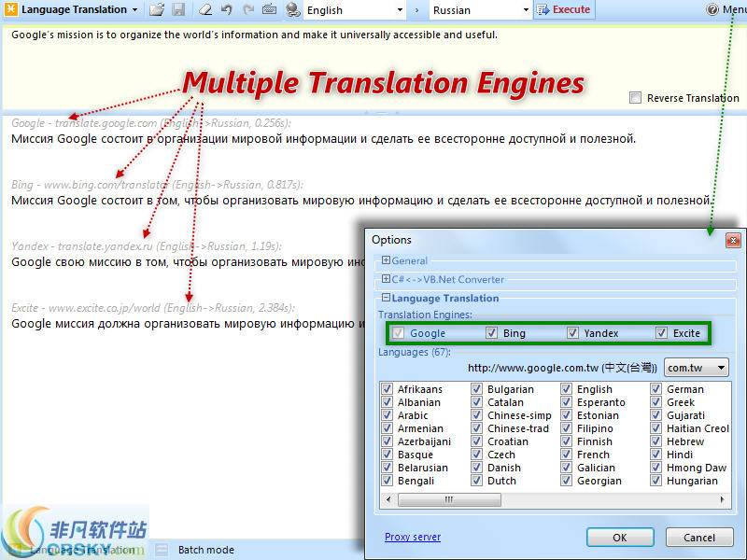Viewport: 747px width, 560px height.
Task: Uncheck the Dutch language checkbox
Action: (x=476, y=480)
